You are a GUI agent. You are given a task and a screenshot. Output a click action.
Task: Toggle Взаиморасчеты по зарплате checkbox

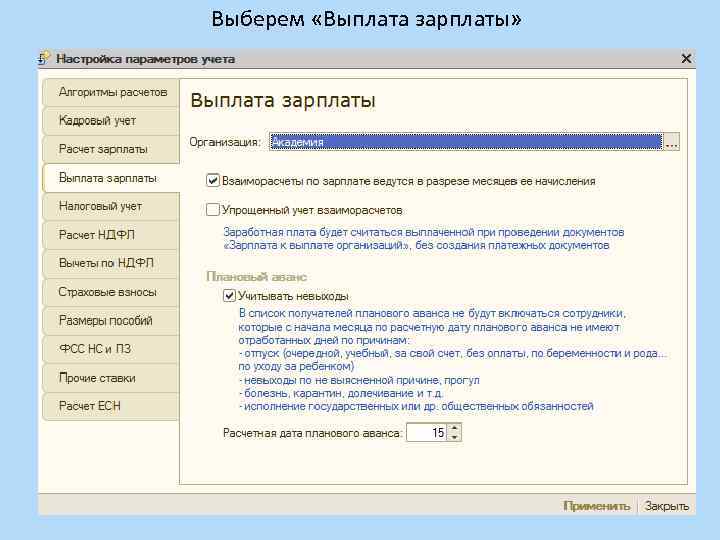213,180
